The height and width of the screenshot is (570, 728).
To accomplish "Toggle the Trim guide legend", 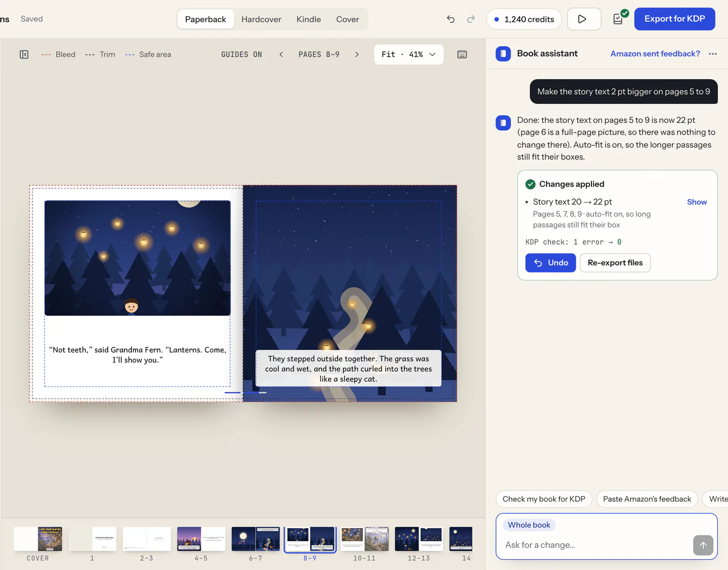I will [100, 55].
